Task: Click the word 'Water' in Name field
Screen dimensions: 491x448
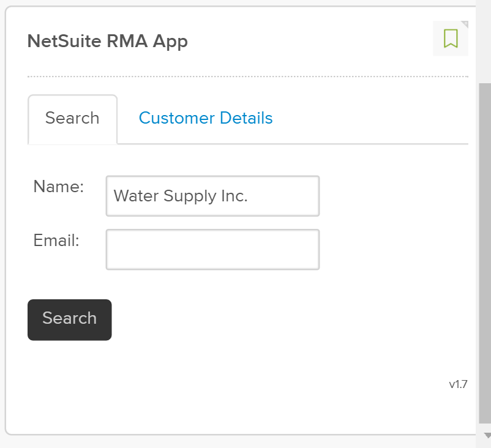Action: point(136,196)
